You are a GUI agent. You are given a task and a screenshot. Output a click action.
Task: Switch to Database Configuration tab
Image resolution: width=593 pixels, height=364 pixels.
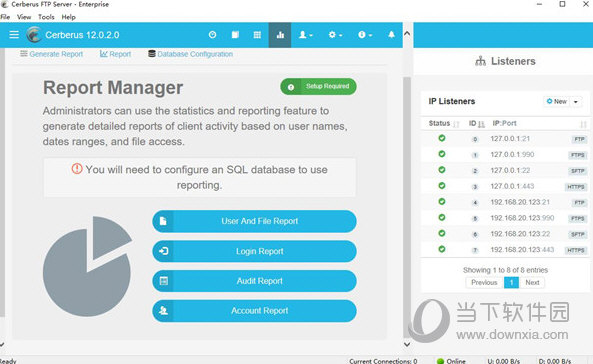click(x=190, y=54)
